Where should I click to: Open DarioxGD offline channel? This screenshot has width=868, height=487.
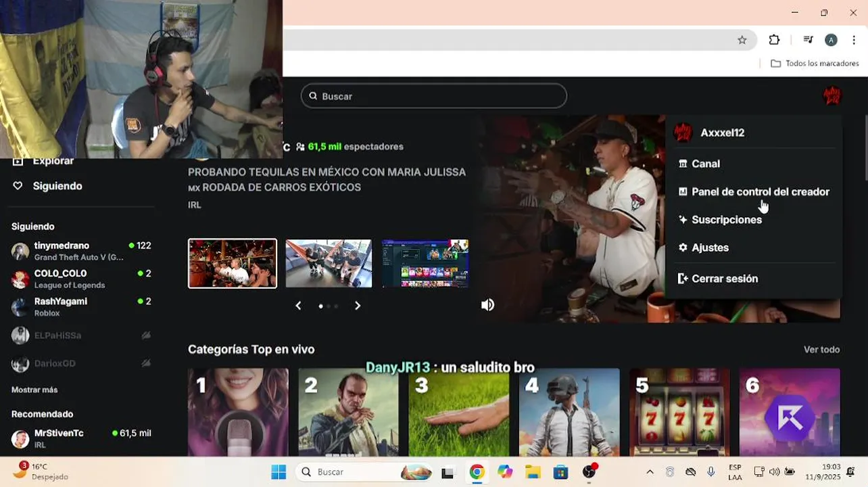(x=81, y=363)
